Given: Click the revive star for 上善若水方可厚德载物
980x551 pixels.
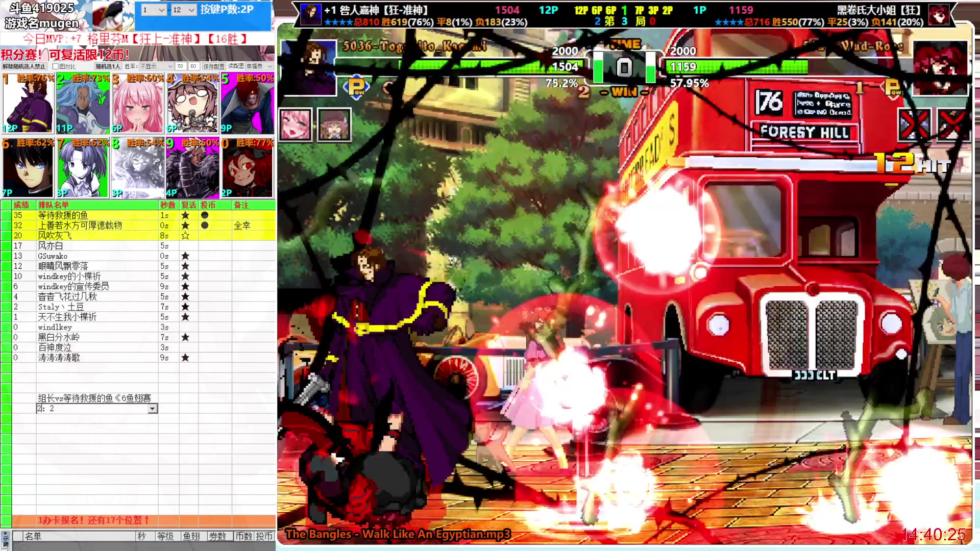Looking at the screenshot, I should coord(185,226).
